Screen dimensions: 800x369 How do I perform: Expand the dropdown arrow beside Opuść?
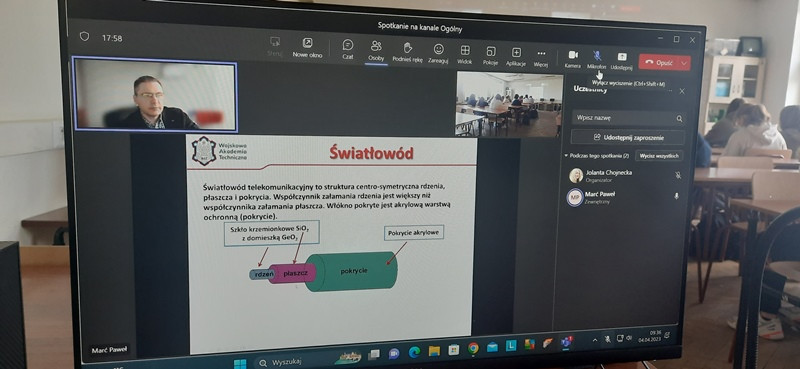[x=684, y=63]
